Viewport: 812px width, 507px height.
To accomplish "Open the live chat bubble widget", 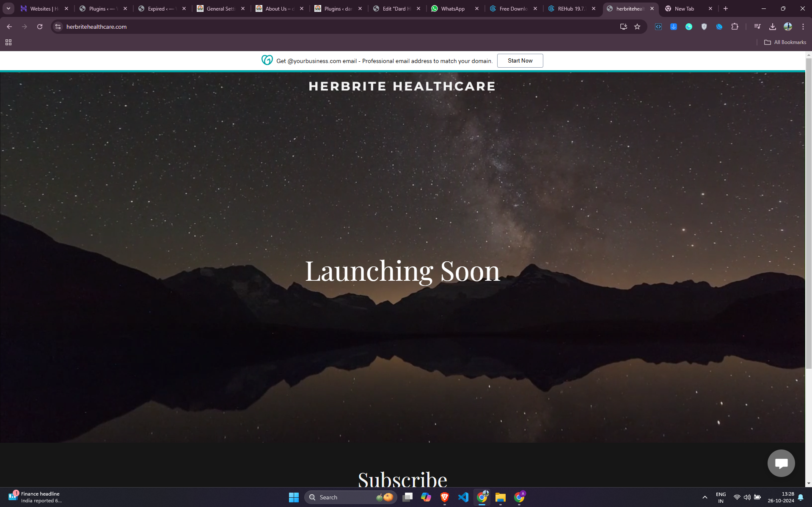I will click(x=781, y=463).
